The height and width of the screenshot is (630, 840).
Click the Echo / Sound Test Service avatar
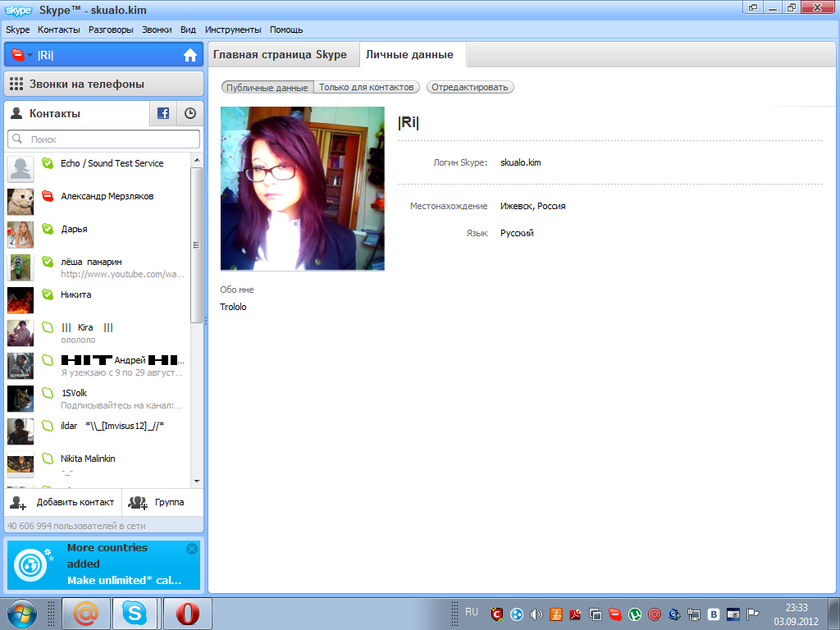click(x=21, y=169)
